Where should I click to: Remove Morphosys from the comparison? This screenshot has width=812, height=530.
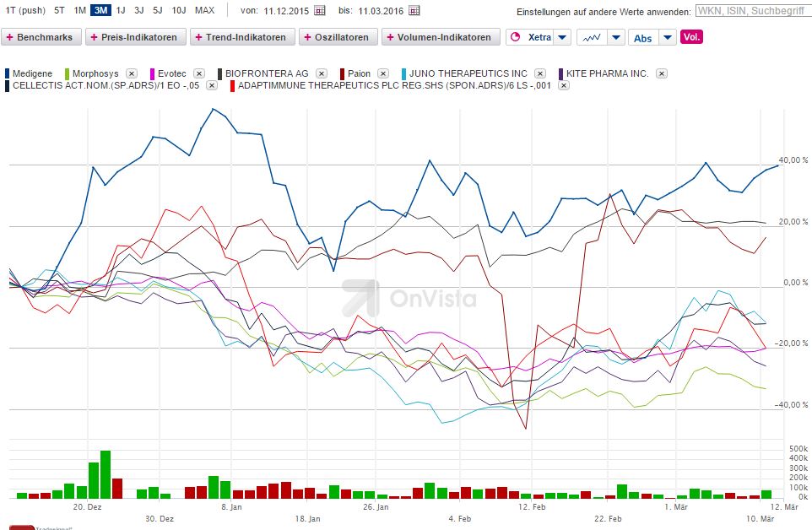point(132,73)
